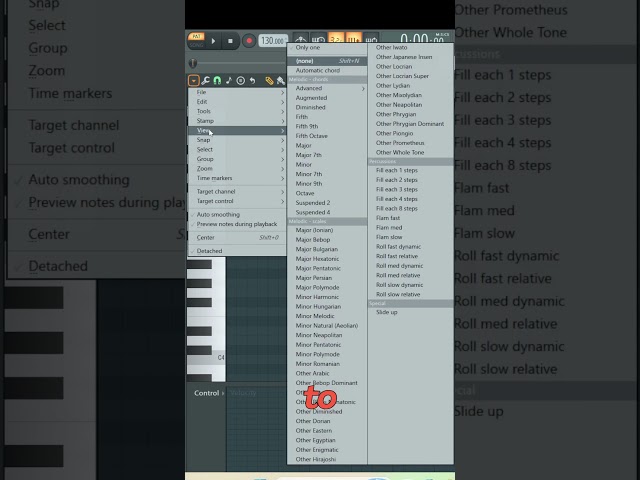Toggle the metronome icon
The image size is (640, 480).
pyautogui.click(x=301, y=39)
